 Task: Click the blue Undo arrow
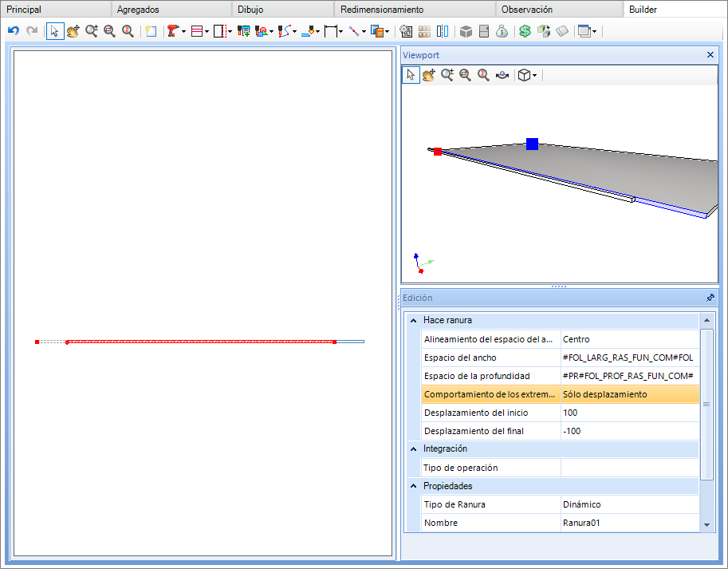(14, 31)
